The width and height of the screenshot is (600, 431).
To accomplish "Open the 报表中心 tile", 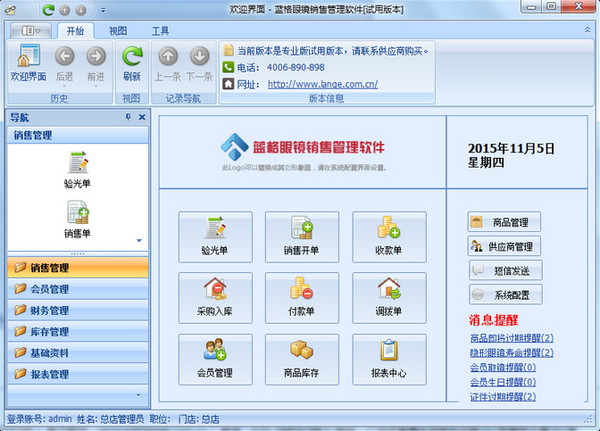I will tap(389, 359).
